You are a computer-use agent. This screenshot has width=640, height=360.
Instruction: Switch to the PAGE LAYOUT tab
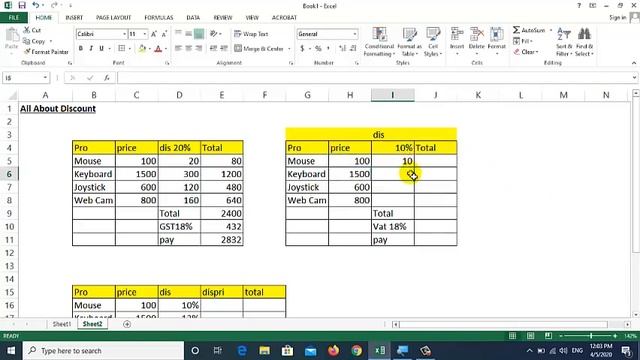113,18
